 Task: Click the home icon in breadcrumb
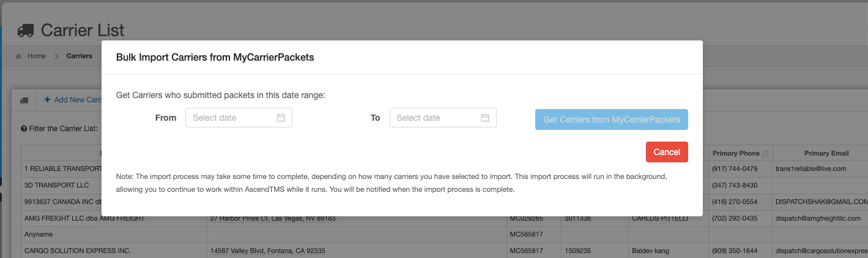point(19,56)
